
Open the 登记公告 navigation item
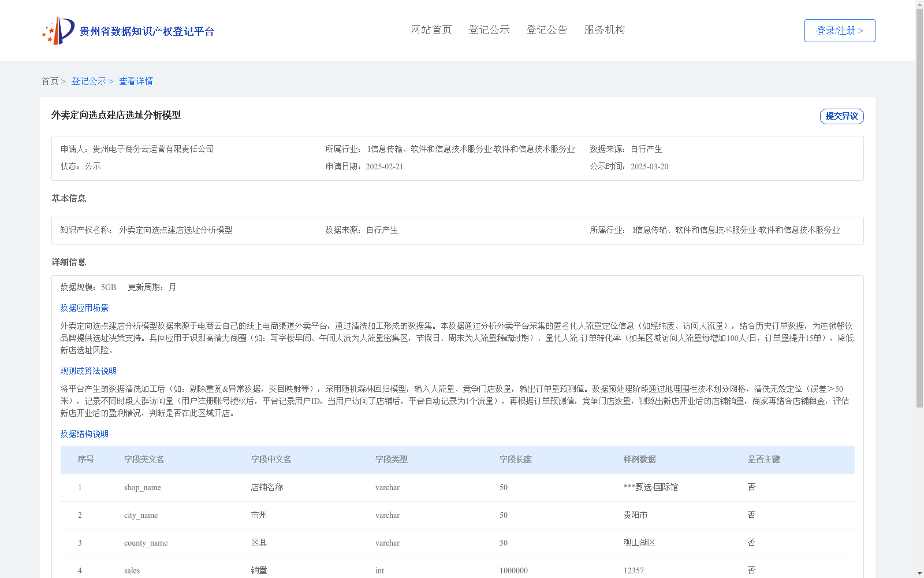[x=547, y=30]
